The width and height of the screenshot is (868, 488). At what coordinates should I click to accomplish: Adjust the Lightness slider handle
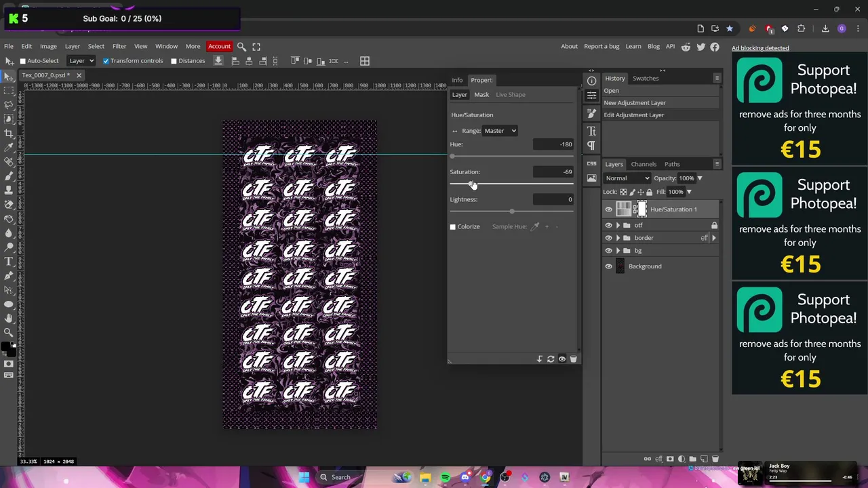point(512,212)
